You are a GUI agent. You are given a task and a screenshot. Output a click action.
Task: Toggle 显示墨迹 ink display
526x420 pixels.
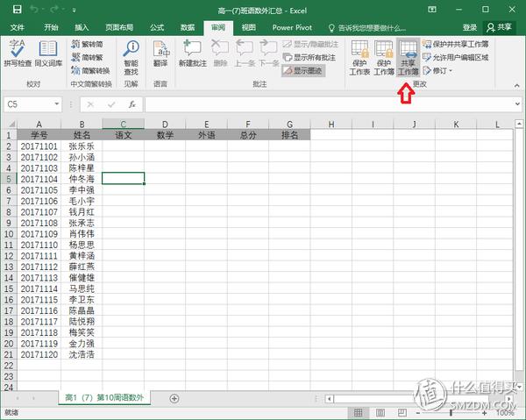pos(303,71)
